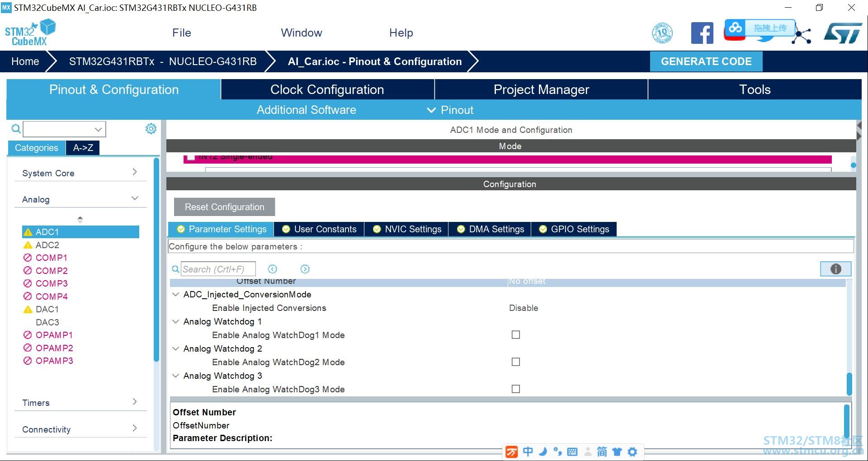
Task: Click the DAC1 warning icon
Action: (x=28, y=310)
